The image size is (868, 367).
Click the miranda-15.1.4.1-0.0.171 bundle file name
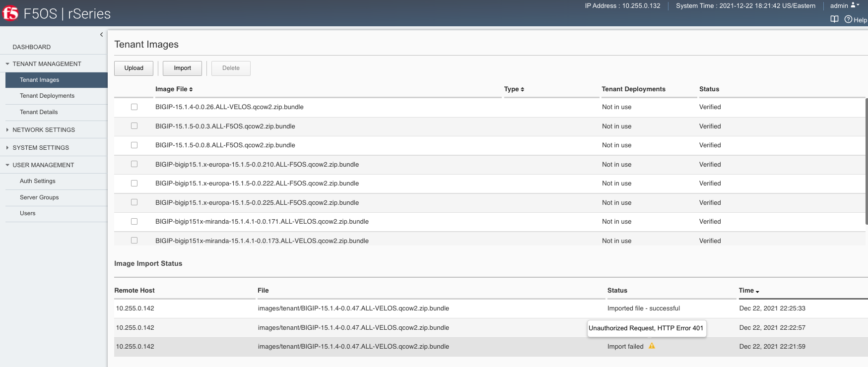(x=262, y=222)
